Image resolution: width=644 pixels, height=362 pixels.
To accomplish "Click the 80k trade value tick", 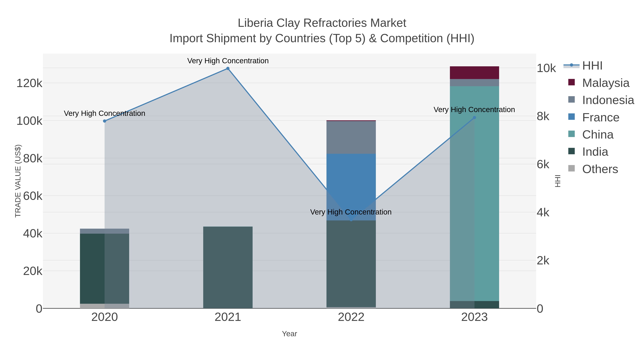I will coord(33,158).
